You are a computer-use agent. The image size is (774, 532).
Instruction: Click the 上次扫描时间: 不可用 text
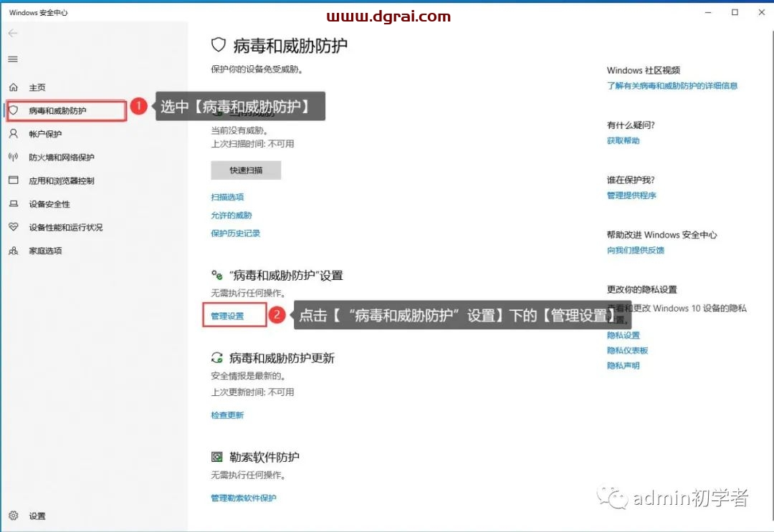[252, 143]
